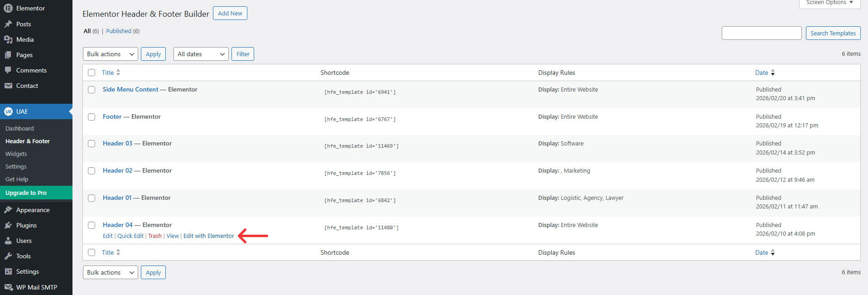Click the template search input field
The image size is (868, 295).
click(761, 33)
